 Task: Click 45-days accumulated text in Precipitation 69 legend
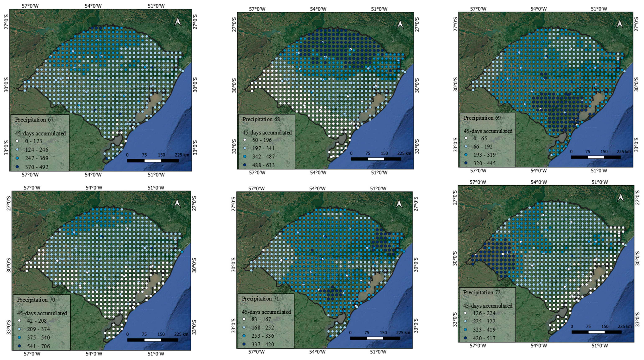[488, 131]
